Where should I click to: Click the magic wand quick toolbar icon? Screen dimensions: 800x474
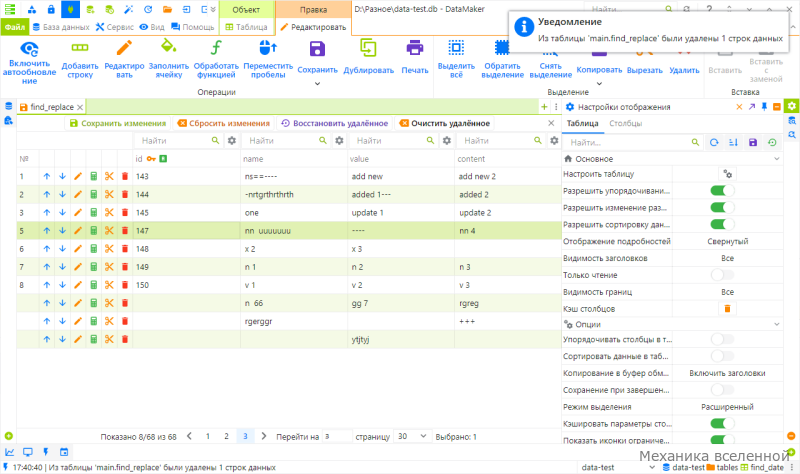pos(129,9)
